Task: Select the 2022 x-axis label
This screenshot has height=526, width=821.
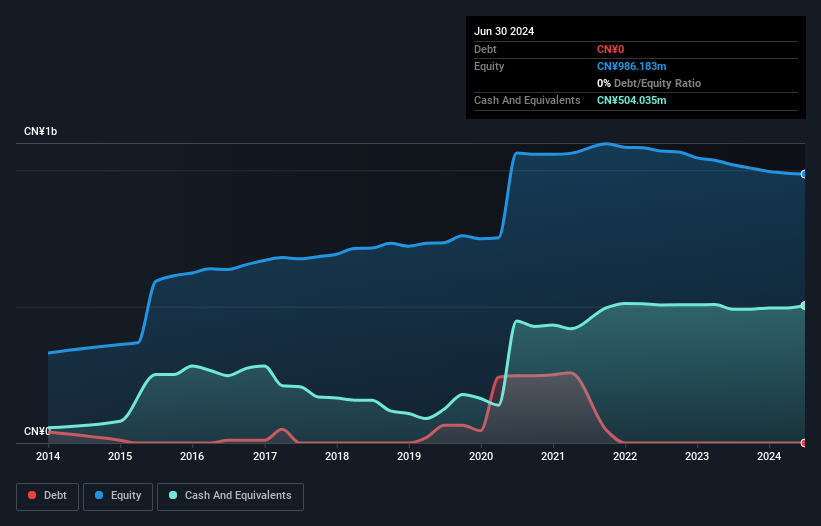Action: tap(625, 456)
